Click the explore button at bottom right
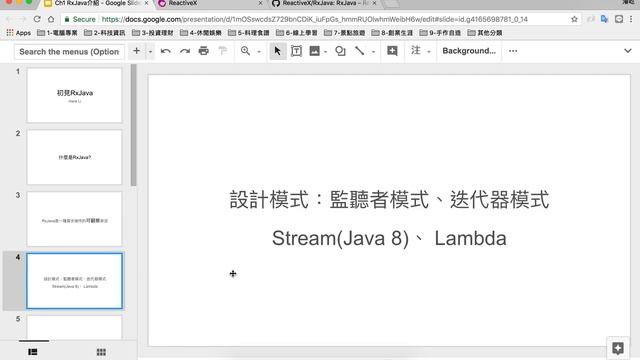 [x=618, y=348]
